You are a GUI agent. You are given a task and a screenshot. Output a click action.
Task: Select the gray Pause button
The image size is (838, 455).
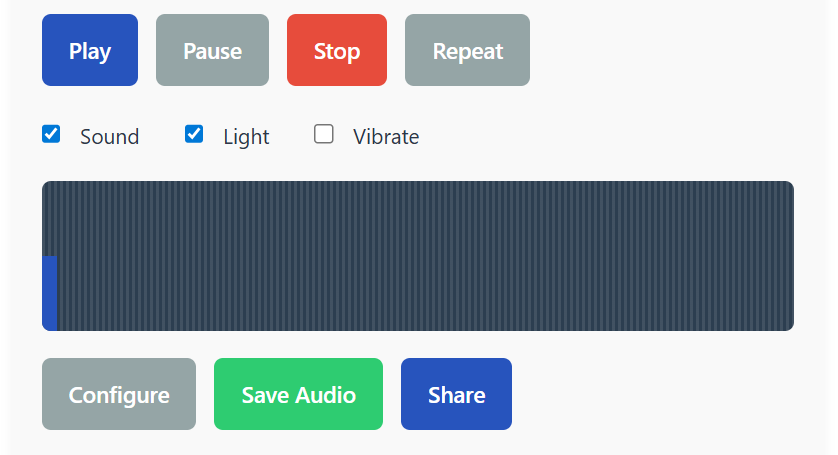pos(212,50)
